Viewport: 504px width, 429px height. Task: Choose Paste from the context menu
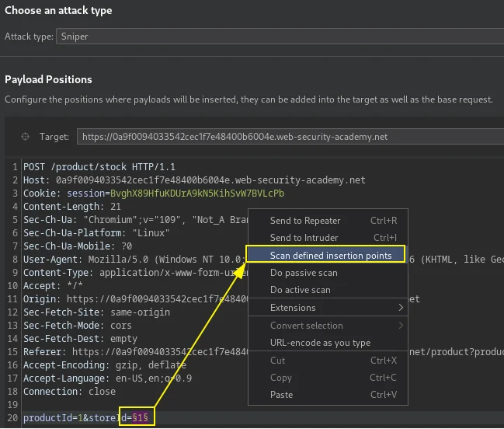coord(328,395)
